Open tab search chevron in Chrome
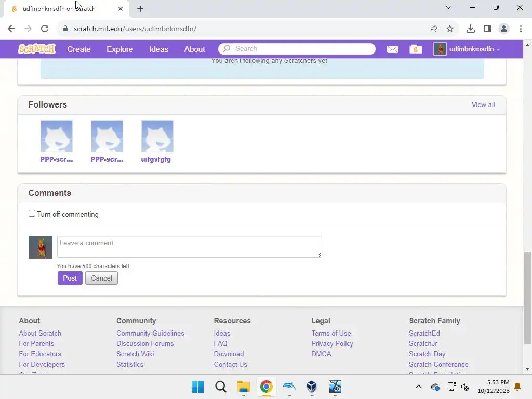Image resolution: width=532 pixels, height=399 pixels. coord(448,7)
